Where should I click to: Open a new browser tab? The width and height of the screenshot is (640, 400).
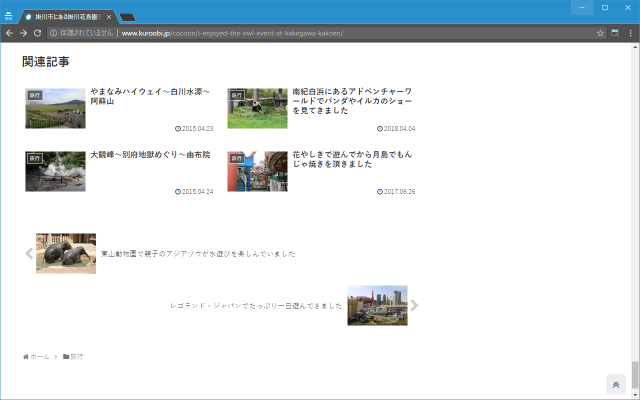128,17
